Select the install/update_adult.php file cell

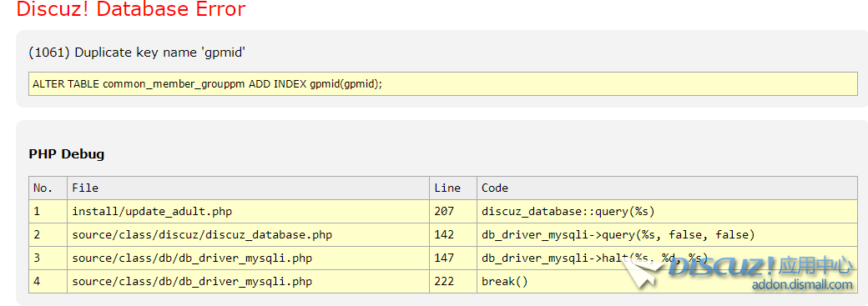point(248,212)
